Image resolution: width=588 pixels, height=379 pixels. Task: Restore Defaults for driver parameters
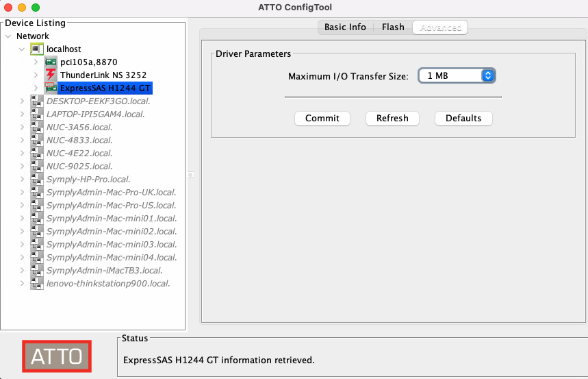(463, 119)
